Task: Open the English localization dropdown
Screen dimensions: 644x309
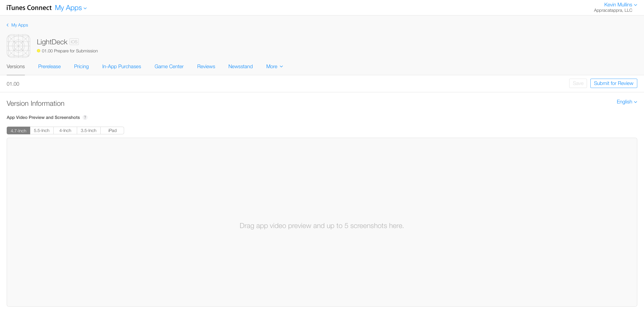Action: (627, 102)
